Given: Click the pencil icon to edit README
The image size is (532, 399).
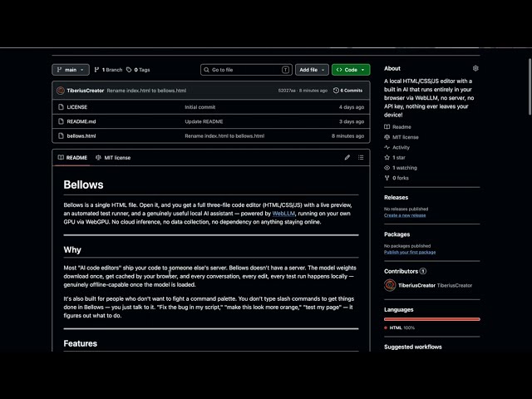Looking at the screenshot, I should [x=347, y=157].
